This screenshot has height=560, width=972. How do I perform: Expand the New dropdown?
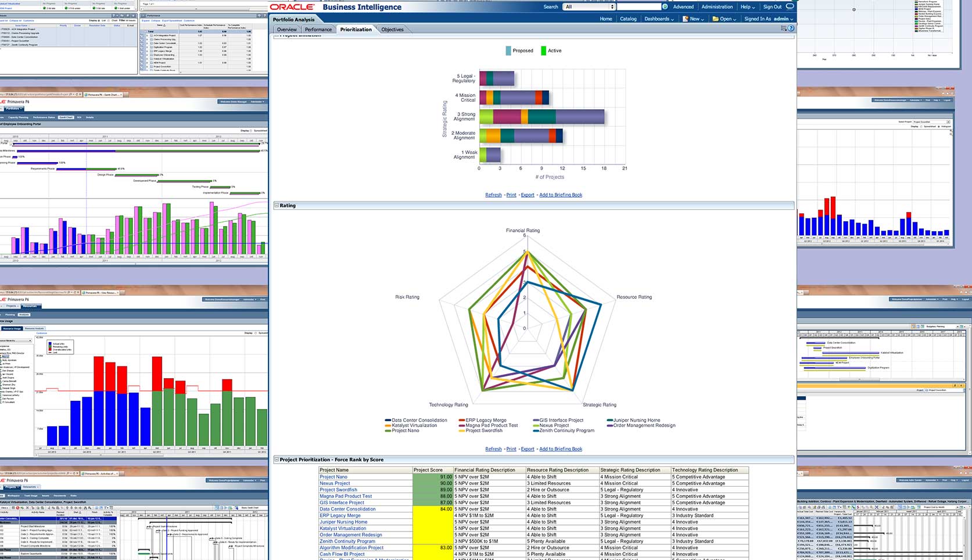pyautogui.click(x=697, y=19)
